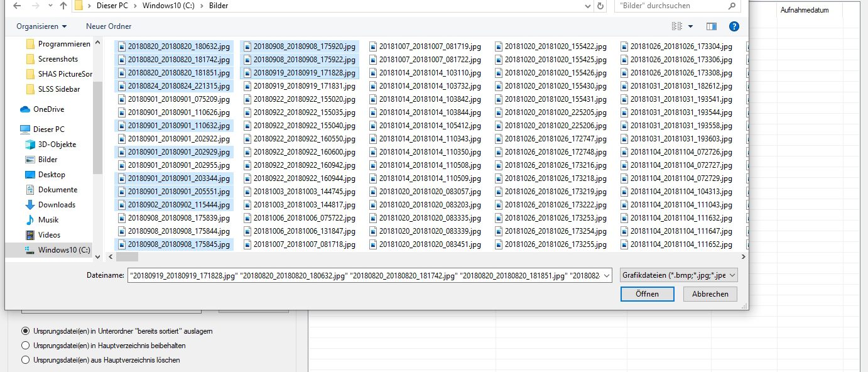Open the Musik folder in sidebar
Image resolution: width=868 pixels, height=372 pixels.
tap(48, 220)
